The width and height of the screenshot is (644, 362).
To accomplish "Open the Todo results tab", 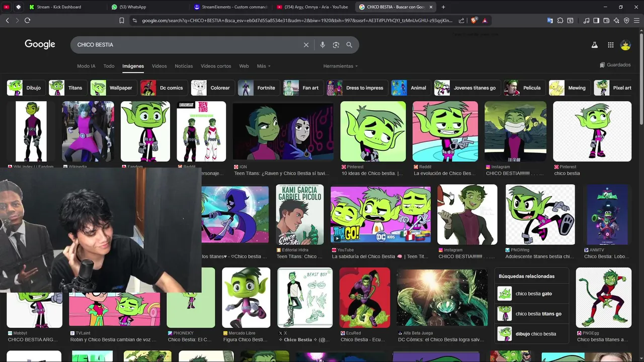I will point(109,66).
